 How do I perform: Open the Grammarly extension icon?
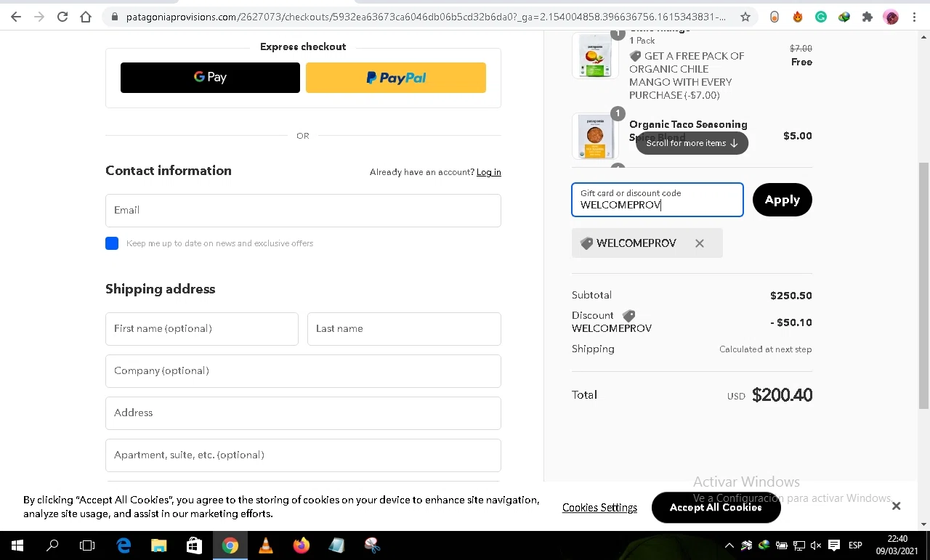click(x=821, y=17)
